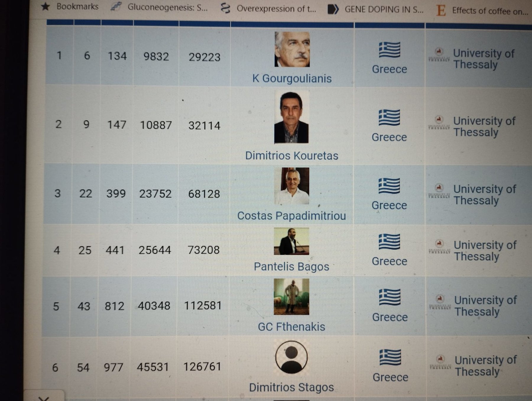Click Pantelis Bagos photo thumbnail
The height and width of the screenshot is (401, 532).
coord(291,241)
